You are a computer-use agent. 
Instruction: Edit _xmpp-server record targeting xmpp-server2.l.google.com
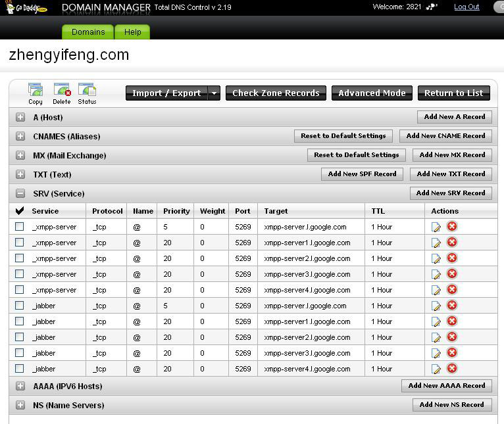click(436, 258)
